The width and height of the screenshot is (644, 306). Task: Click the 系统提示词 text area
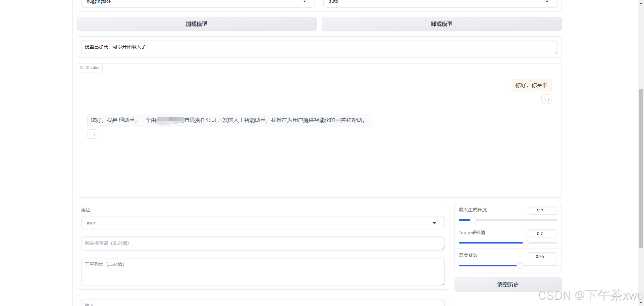[x=263, y=243]
